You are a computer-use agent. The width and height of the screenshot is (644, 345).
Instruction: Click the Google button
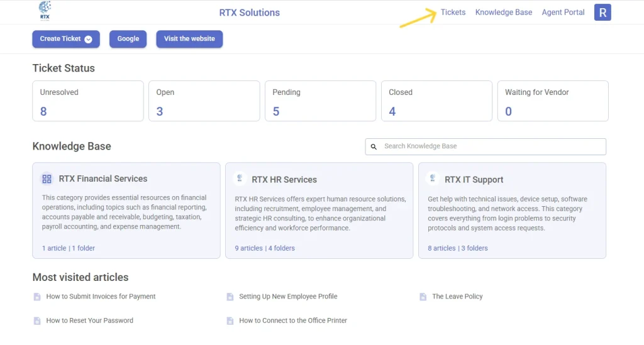tap(128, 39)
